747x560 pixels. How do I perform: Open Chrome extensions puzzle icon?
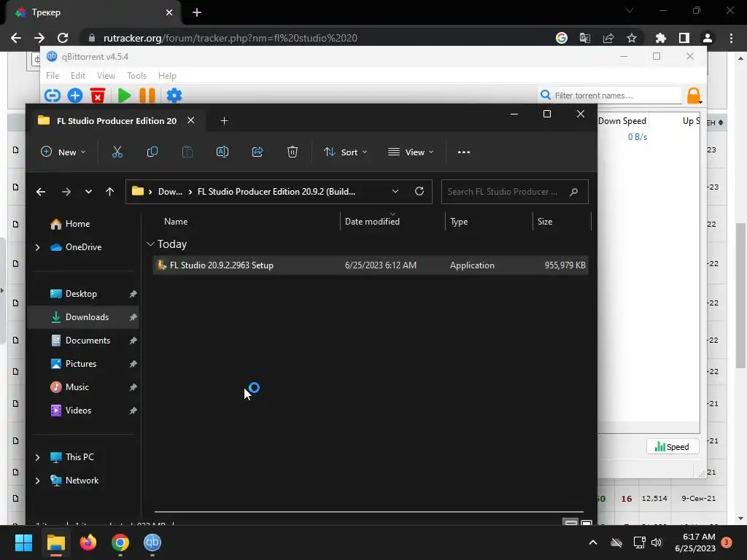tap(661, 38)
